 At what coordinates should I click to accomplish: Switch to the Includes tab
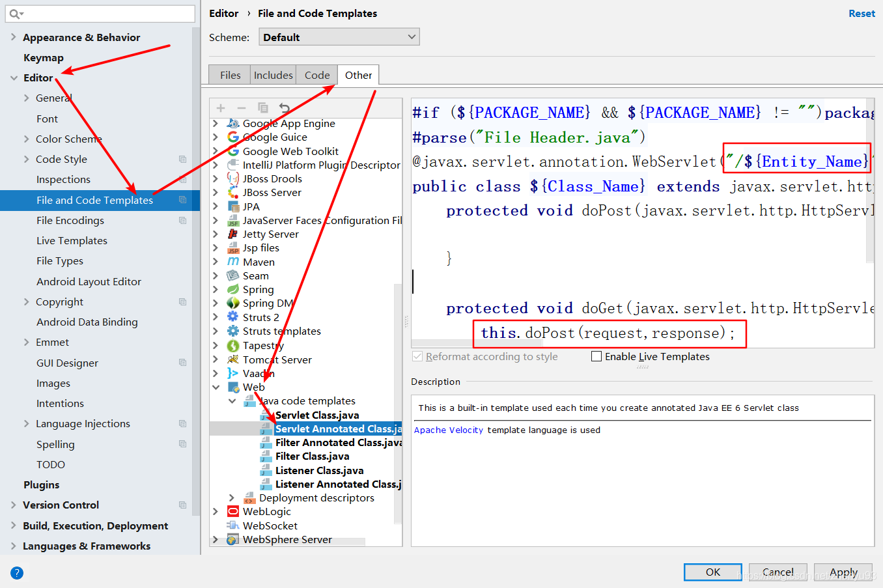(273, 75)
